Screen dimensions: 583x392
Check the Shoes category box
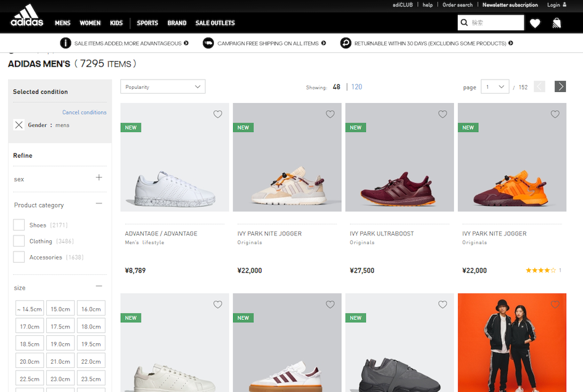pyautogui.click(x=19, y=225)
